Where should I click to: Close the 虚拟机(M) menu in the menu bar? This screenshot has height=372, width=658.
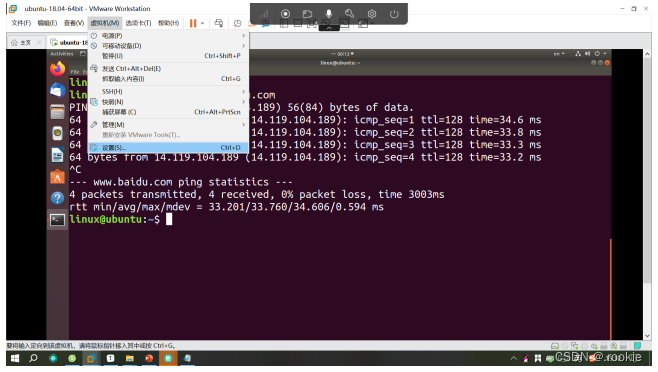tap(105, 23)
